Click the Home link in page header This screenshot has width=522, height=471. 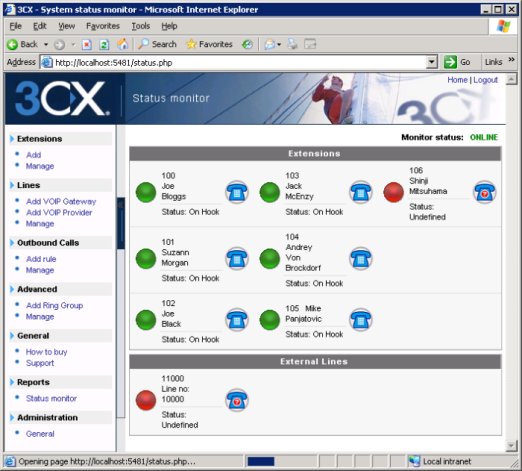pos(457,80)
